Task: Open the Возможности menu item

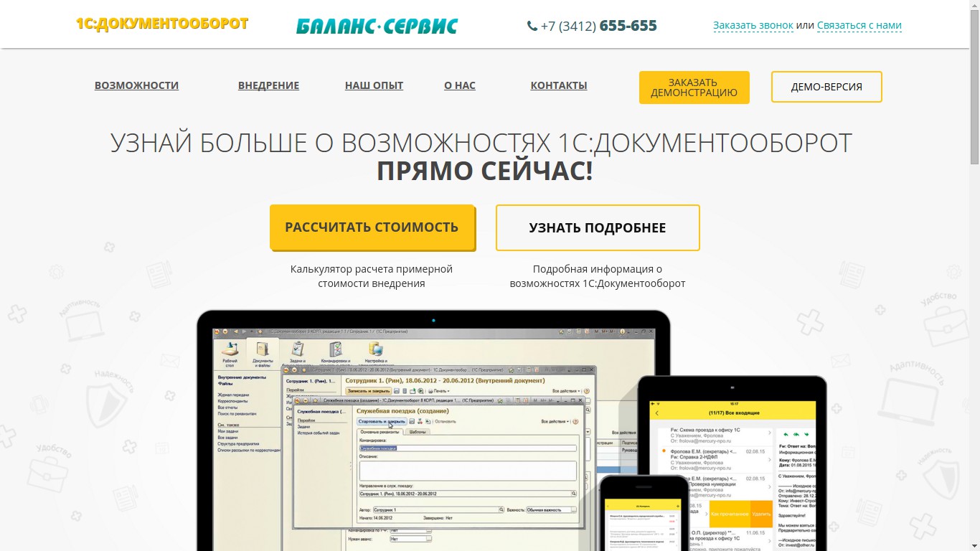Action: click(x=136, y=85)
